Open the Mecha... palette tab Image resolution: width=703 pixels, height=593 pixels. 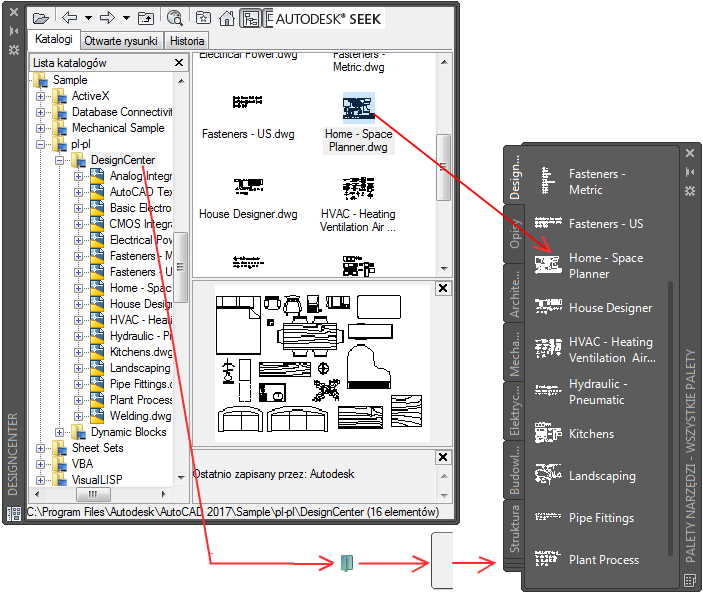click(515, 353)
